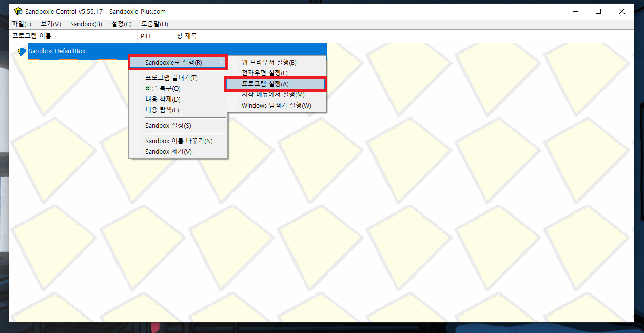Click the 프로그램 이름 column header
Viewport: 644px width, 333px height.
(x=73, y=36)
